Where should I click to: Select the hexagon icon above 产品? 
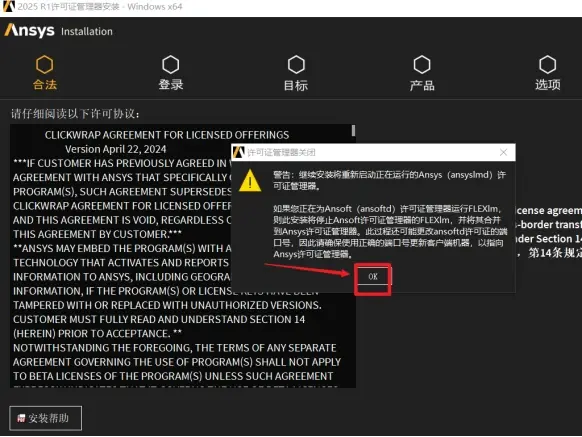(x=422, y=65)
